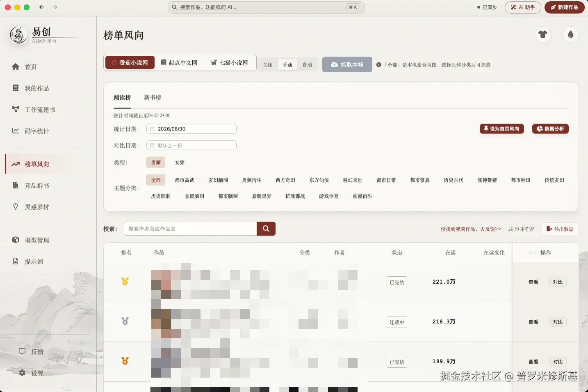This screenshot has height=392, width=588.
Task: Switch to 七猫小说网 source tab
Action: click(x=230, y=62)
